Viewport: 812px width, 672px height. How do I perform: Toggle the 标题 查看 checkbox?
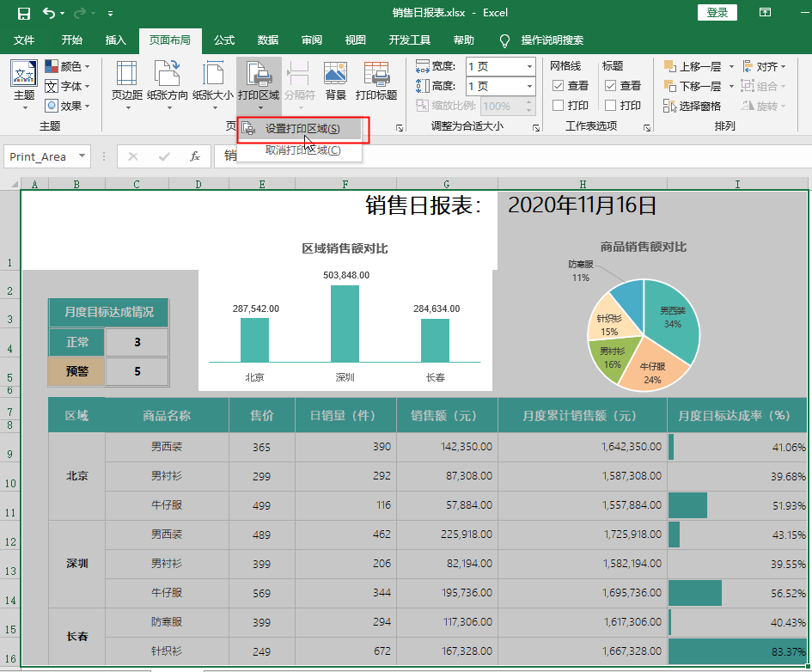tap(611, 86)
